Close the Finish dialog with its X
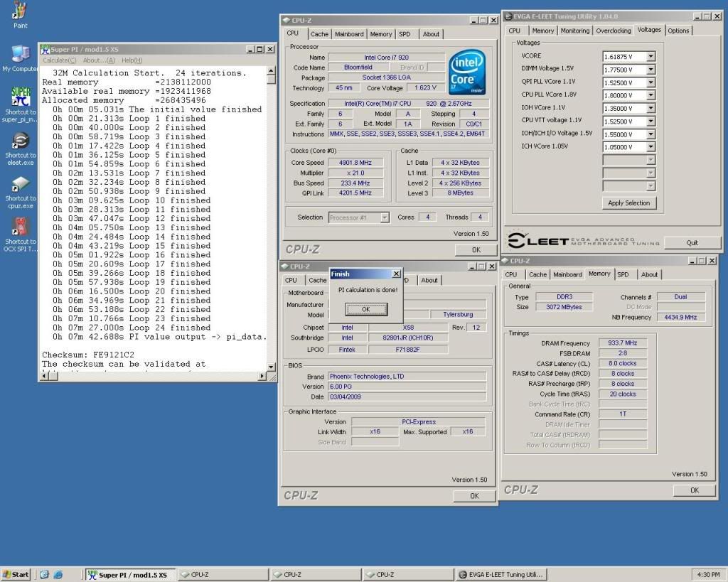 397,274
